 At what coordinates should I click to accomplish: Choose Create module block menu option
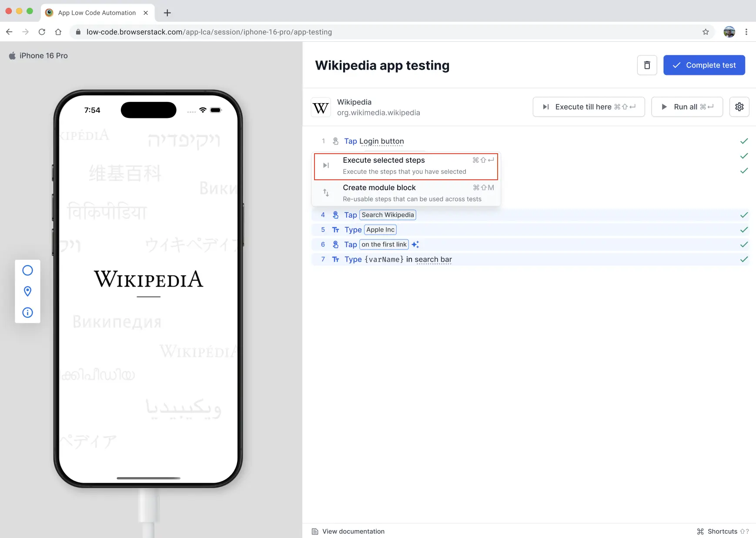[405, 193]
